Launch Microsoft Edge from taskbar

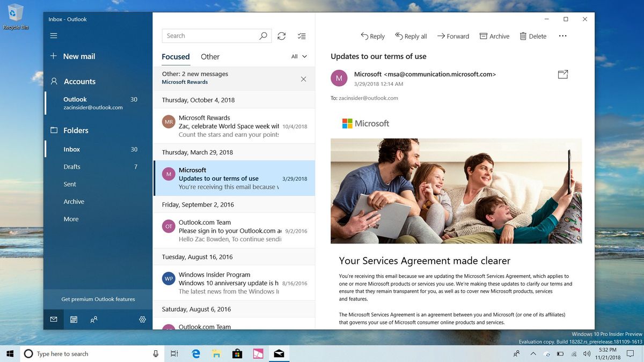pos(196,353)
